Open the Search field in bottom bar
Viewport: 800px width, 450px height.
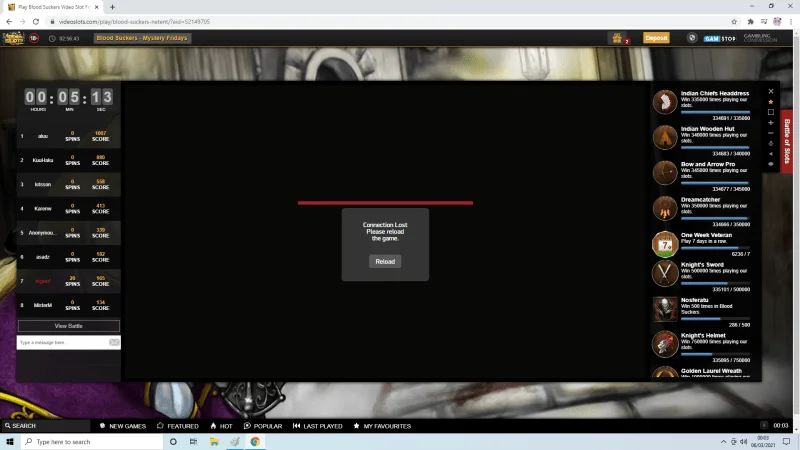(46, 426)
